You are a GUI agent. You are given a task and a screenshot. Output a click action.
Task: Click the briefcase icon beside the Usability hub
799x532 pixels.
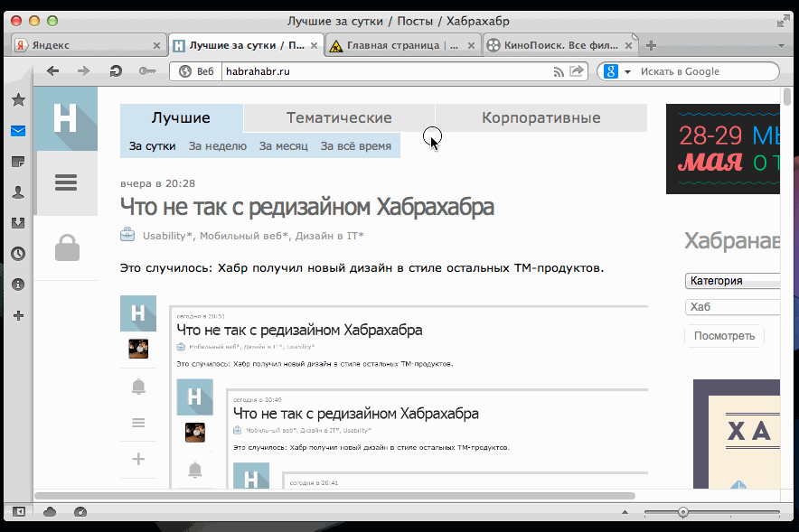[x=127, y=235]
